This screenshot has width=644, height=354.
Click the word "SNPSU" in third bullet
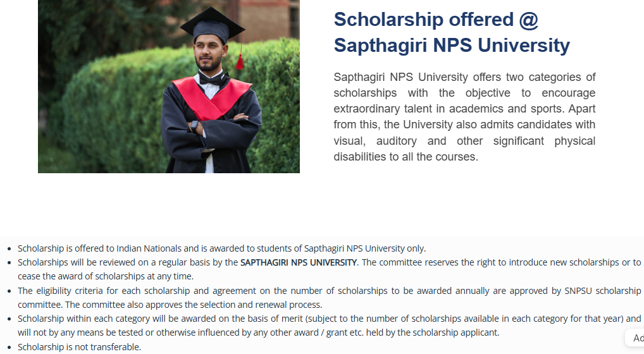(578, 291)
